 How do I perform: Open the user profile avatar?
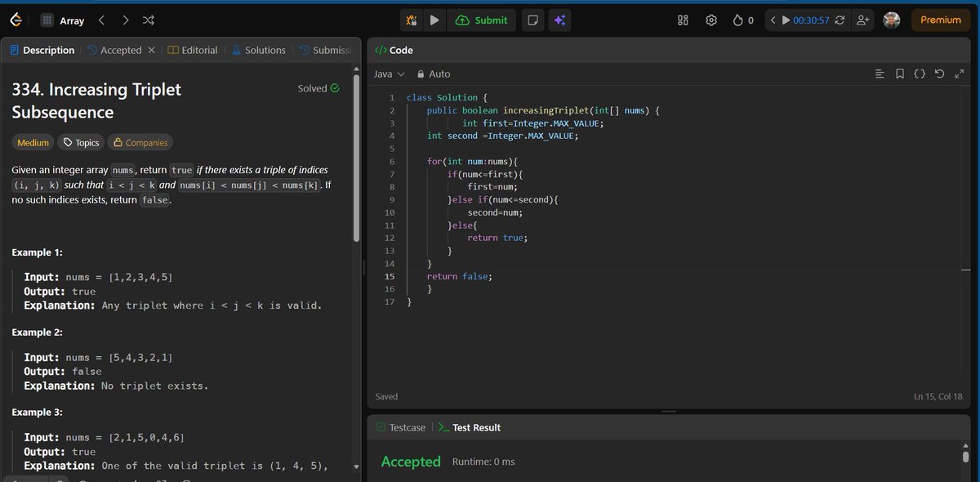tap(892, 20)
